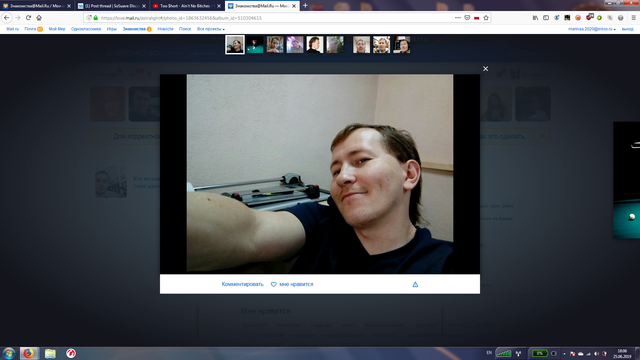
Task: Go to the browser home page icon
Action: 39,18
